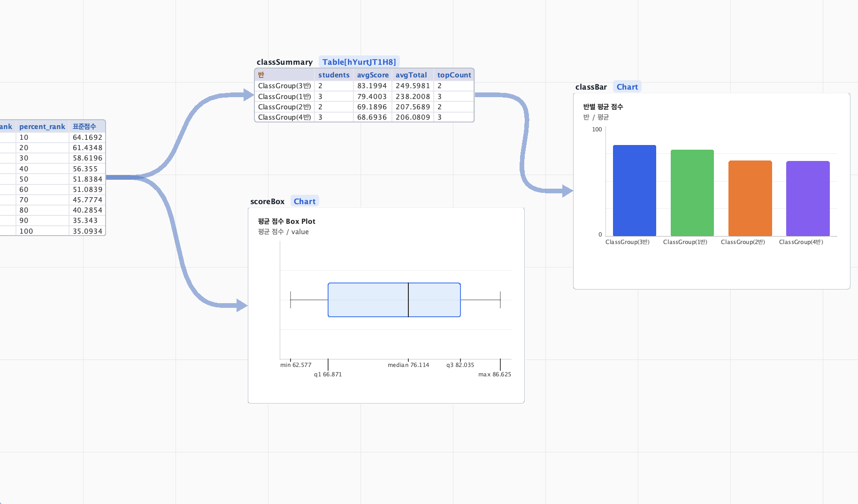
Task: Click the avgTotal value 249.5981
Action: [x=413, y=86]
